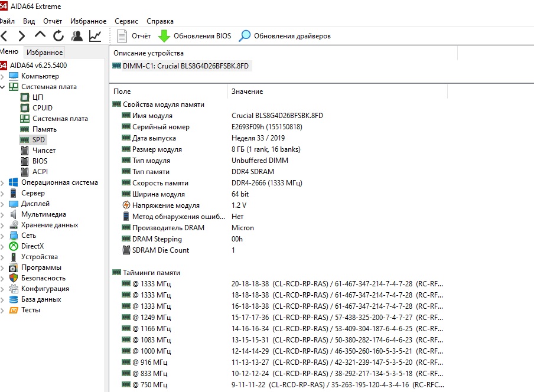Open the Файл menu
The height and width of the screenshot is (392, 534).
point(7,21)
